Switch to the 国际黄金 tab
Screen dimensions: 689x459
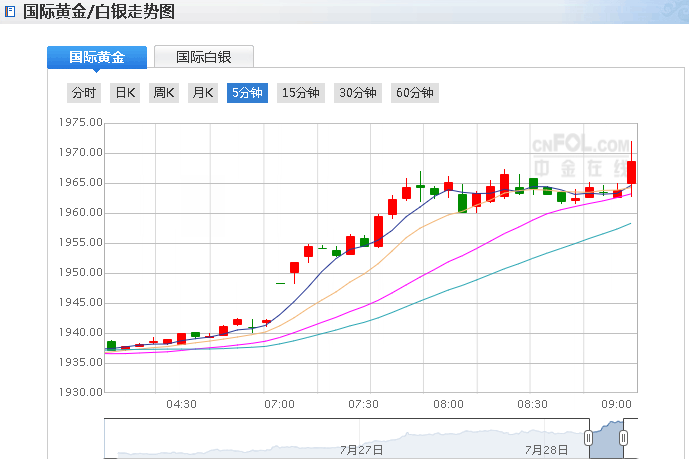tap(97, 57)
